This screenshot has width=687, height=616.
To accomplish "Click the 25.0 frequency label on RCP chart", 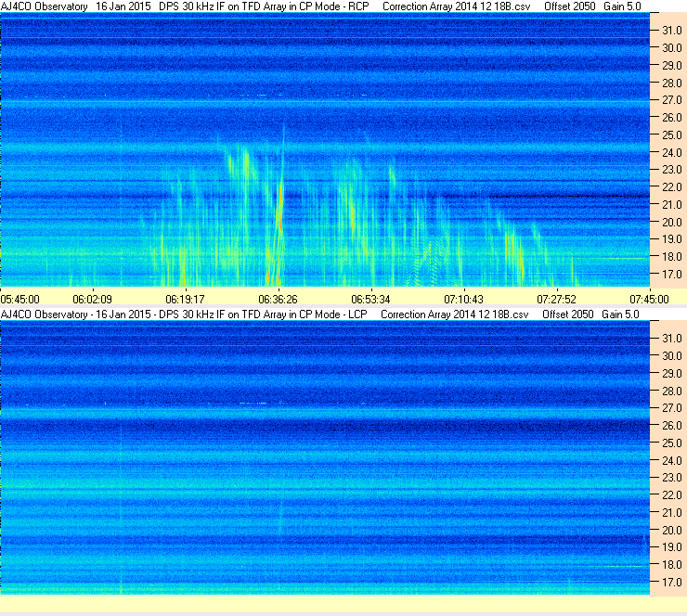I will point(672,135).
